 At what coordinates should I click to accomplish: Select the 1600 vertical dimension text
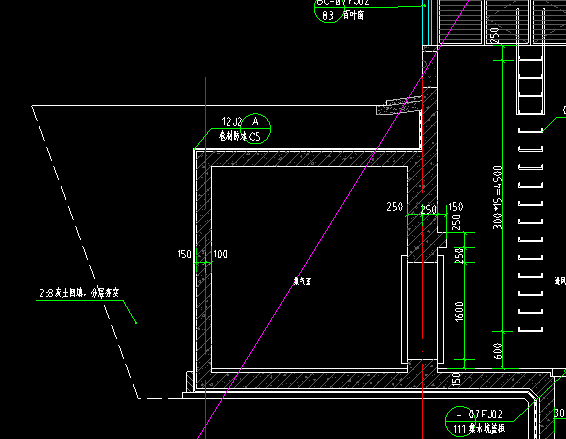[459, 311]
